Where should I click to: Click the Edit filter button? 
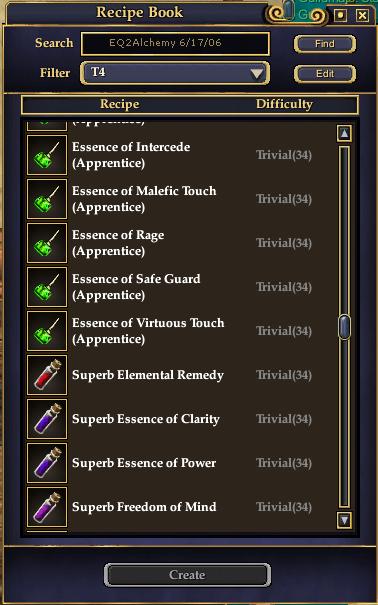tap(325, 73)
